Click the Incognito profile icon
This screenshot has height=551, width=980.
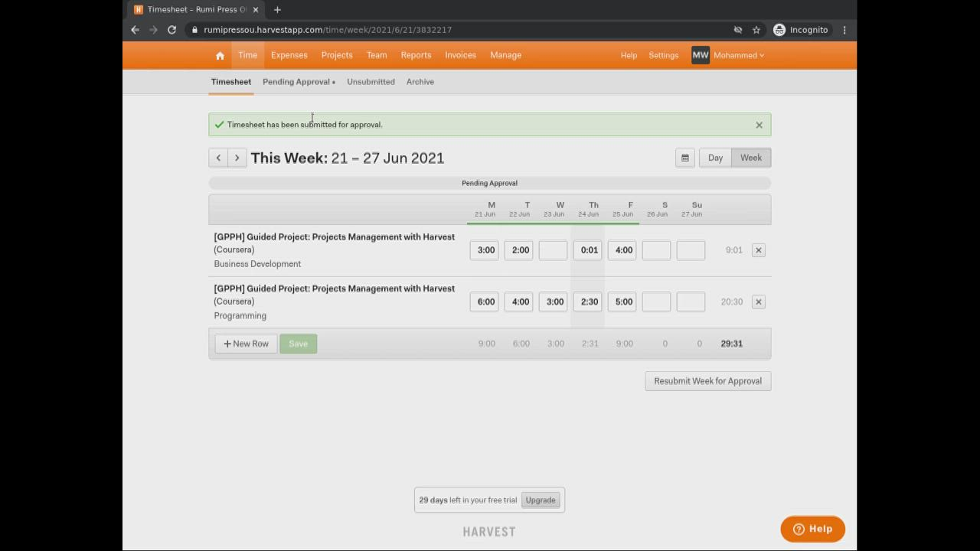click(x=779, y=30)
